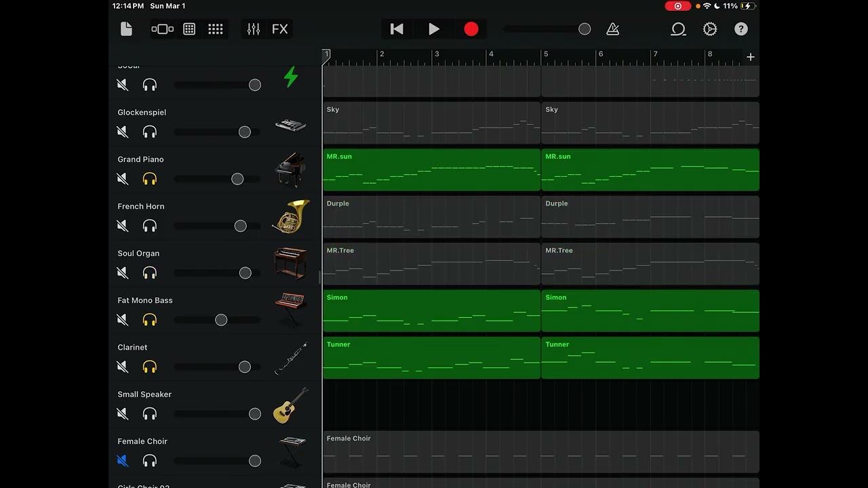Switch to Live Loops grid view
Image resolution: width=868 pixels, height=488 pixels.
pyautogui.click(x=216, y=29)
